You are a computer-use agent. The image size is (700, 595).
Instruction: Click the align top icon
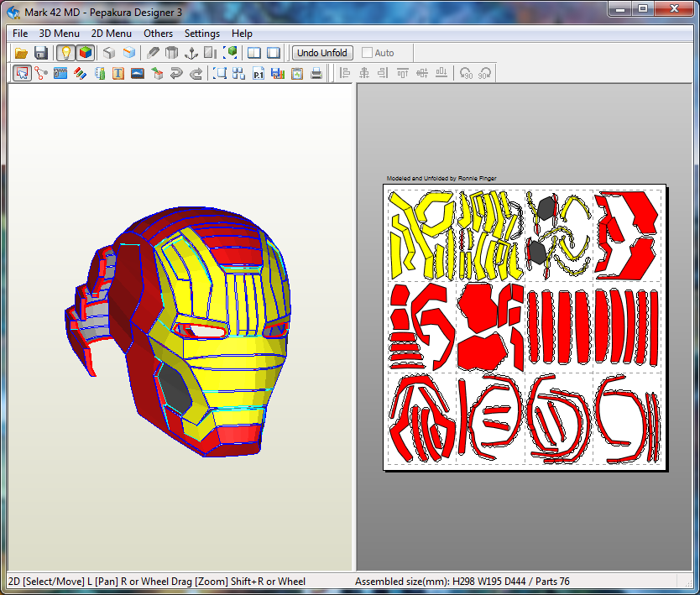click(x=402, y=73)
